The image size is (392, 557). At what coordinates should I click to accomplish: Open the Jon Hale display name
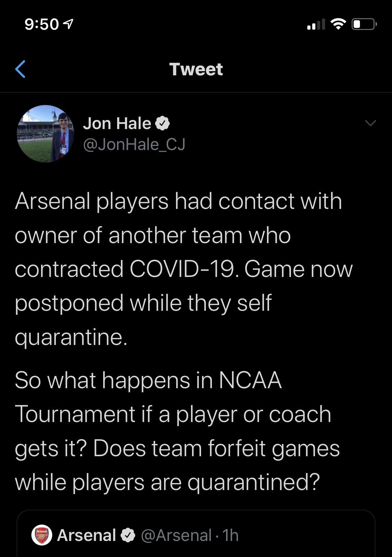[x=117, y=123]
